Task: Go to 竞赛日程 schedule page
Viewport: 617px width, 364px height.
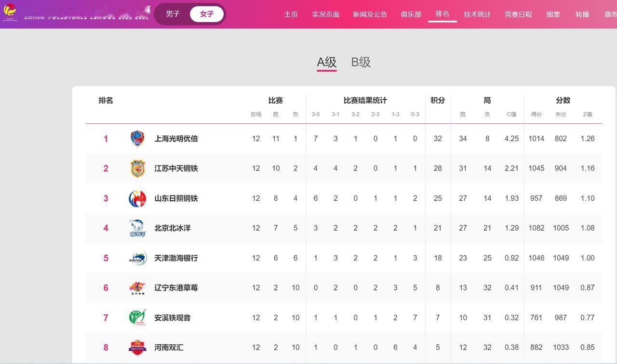Action: point(518,14)
